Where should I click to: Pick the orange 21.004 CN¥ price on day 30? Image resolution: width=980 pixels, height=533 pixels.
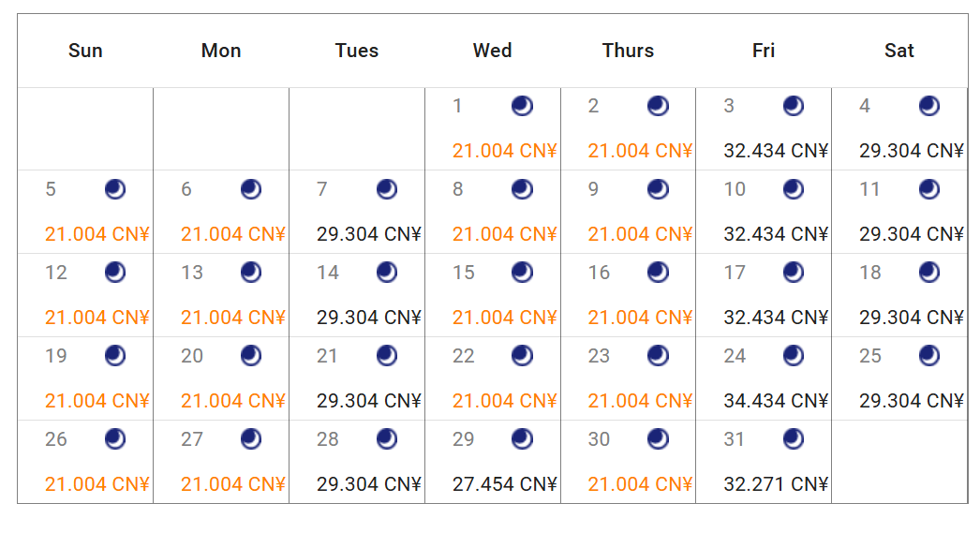coord(640,484)
